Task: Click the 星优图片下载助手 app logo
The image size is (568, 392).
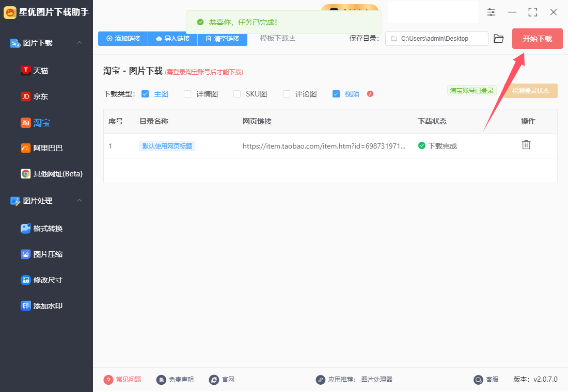Action: tap(10, 12)
